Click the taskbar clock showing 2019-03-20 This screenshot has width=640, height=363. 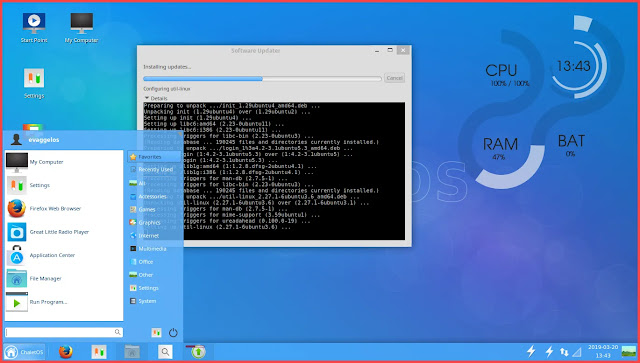pyautogui.click(x=603, y=352)
